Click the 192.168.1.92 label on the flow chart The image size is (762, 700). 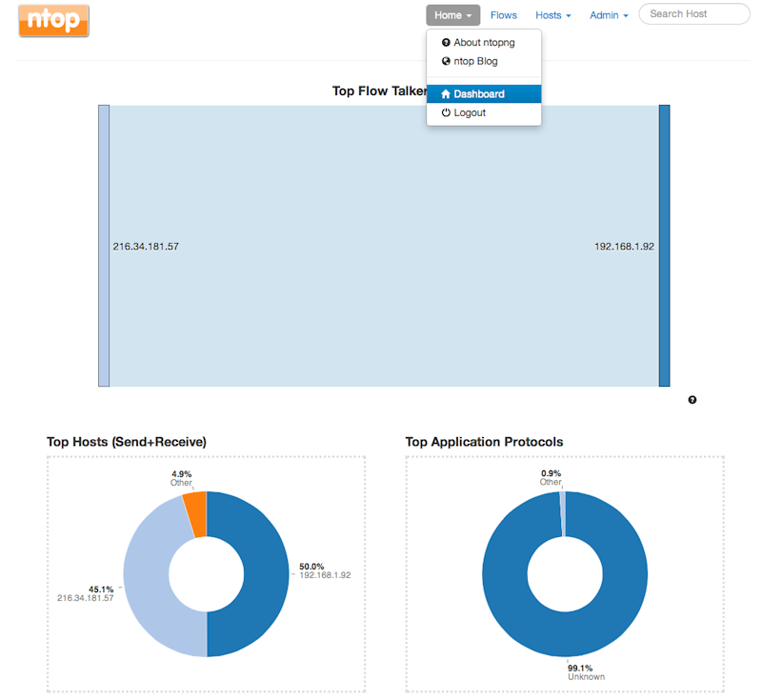pos(624,246)
